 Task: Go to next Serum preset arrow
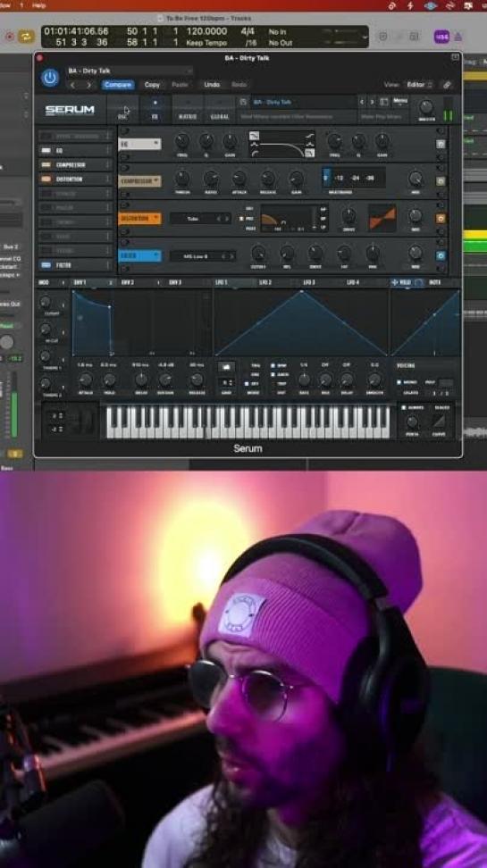[372, 102]
